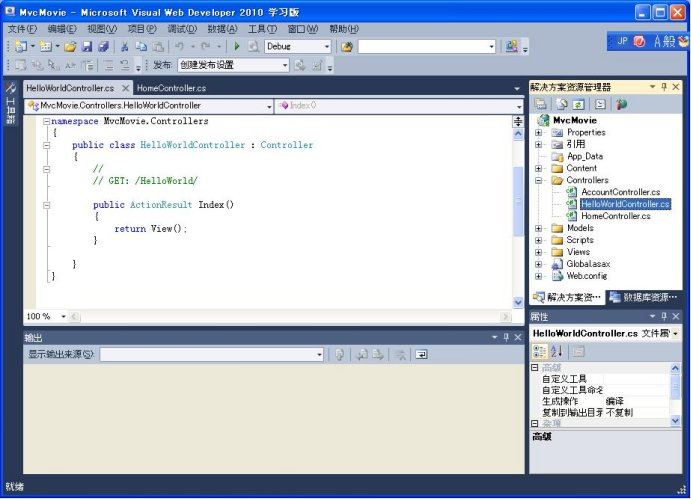The height and width of the screenshot is (499, 691).
Task: Click the Paste clipboard icon
Action: [x=158, y=46]
